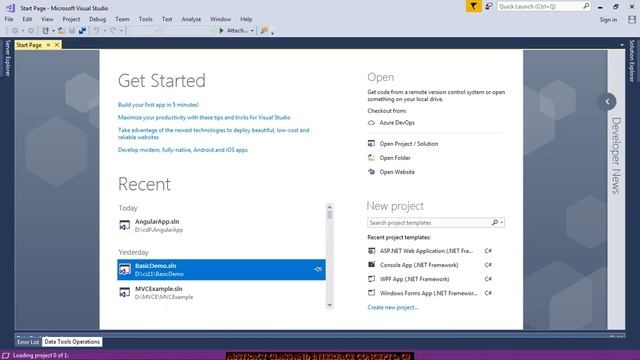Viewport: 640px width, 360px height.
Task: Open the solution configurations combo box
Action: [143, 31]
